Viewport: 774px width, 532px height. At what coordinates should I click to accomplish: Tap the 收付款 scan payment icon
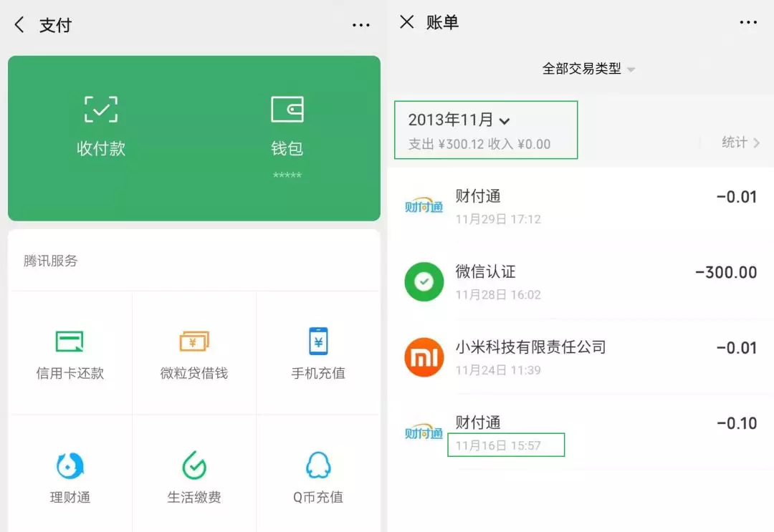coord(101,110)
